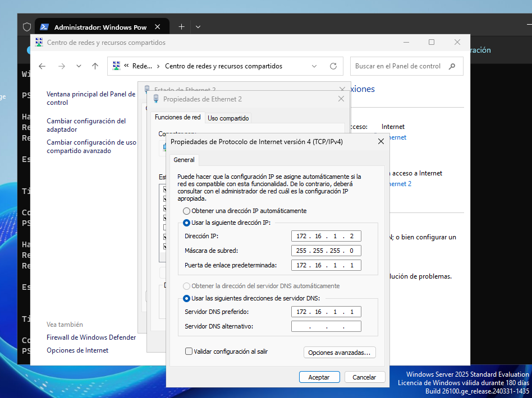Close the PowerShell terminal tab
Screen dimensions: 532x398
tap(158, 27)
